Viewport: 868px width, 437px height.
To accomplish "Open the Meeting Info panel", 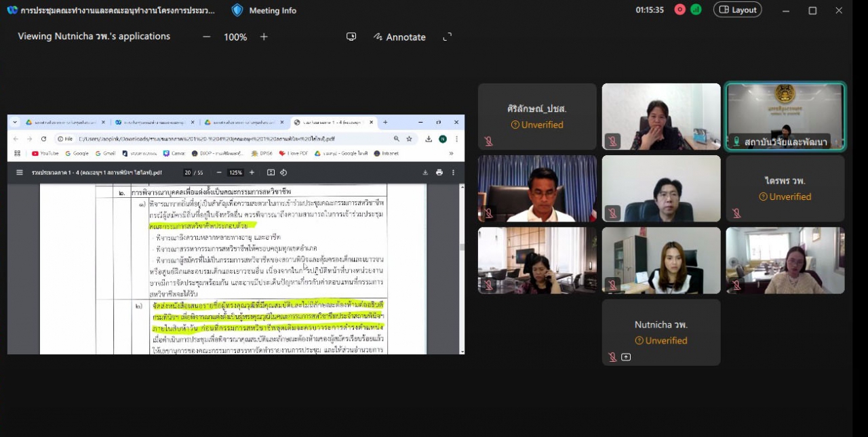I will [x=264, y=10].
